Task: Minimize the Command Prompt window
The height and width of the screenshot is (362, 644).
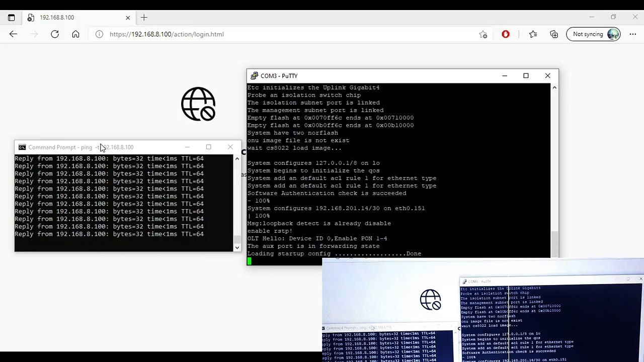Action: click(187, 147)
